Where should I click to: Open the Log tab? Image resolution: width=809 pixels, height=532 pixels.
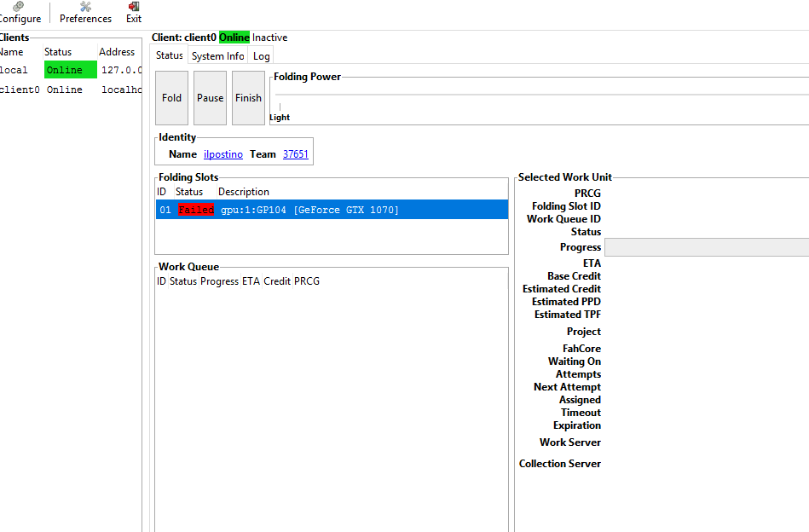pos(261,55)
